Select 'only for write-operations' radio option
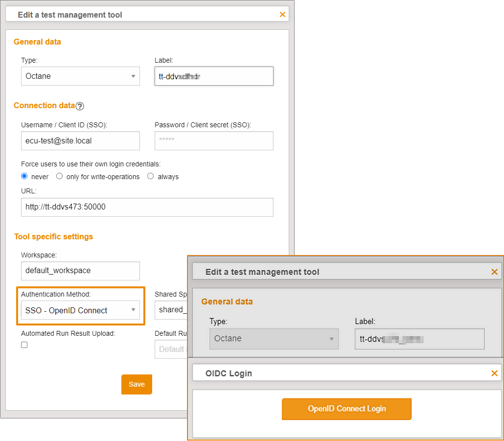This screenshot has width=504, height=441. tap(60, 176)
